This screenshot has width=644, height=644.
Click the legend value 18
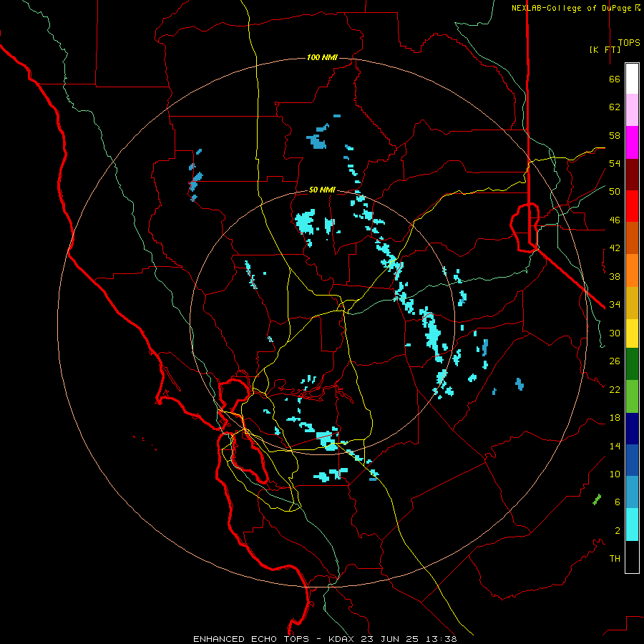[x=615, y=418]
